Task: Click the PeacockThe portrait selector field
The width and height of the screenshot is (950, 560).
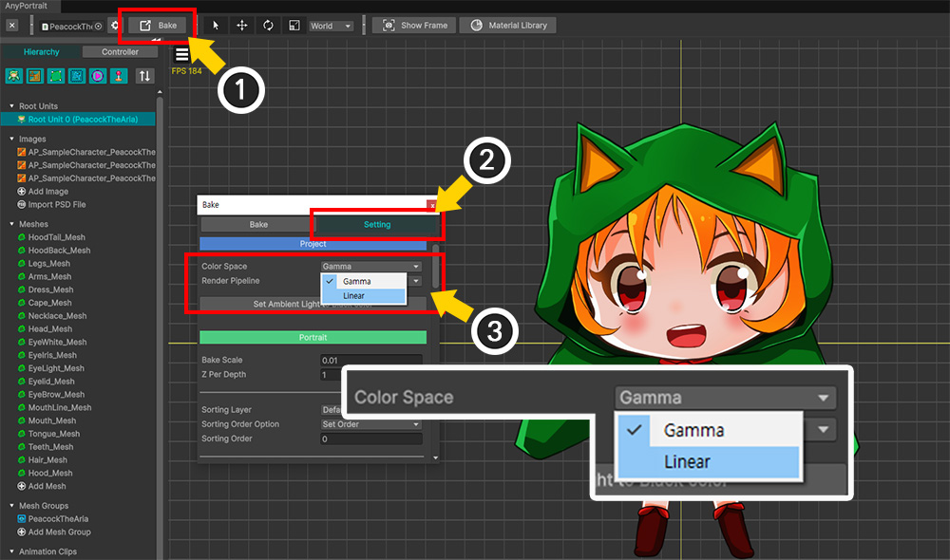Action: pyautogui.click(x=71, y=26)
